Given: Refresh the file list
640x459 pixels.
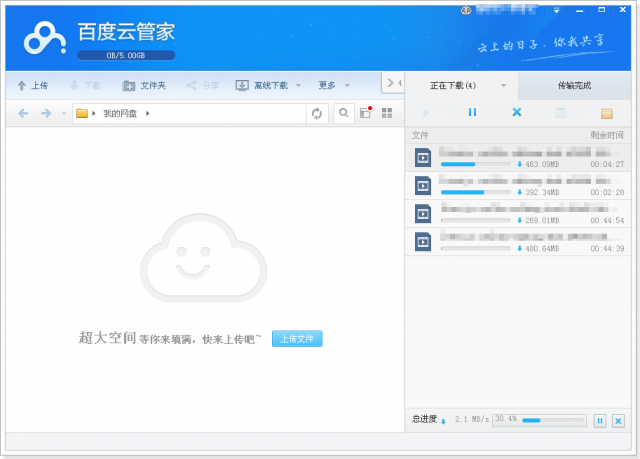Looking at the screenshot, I should (x=317, y=113).
